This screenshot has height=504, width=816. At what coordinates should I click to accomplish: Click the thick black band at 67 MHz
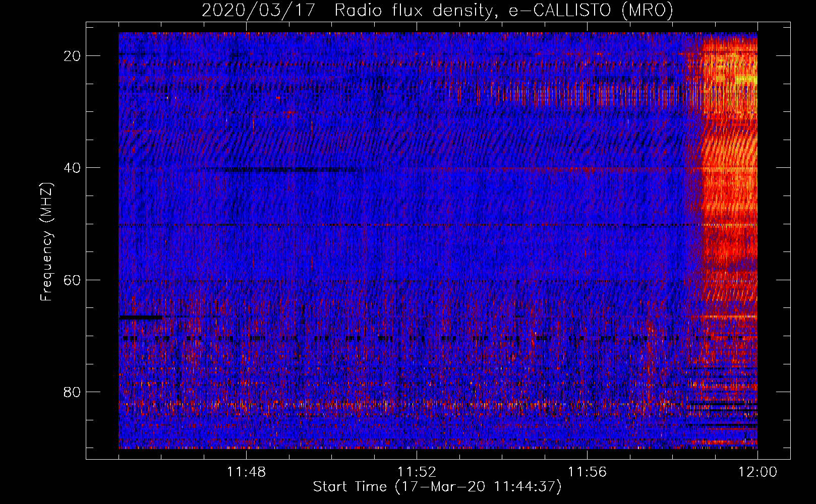tap(141, 318)
